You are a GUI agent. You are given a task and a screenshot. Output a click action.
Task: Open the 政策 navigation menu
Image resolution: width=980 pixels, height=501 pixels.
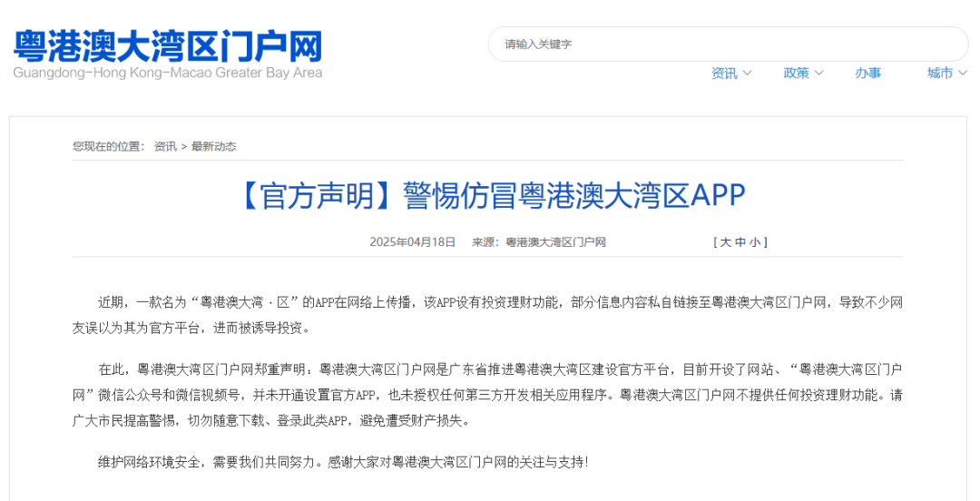pyautogui.click(x=797, y=74)
